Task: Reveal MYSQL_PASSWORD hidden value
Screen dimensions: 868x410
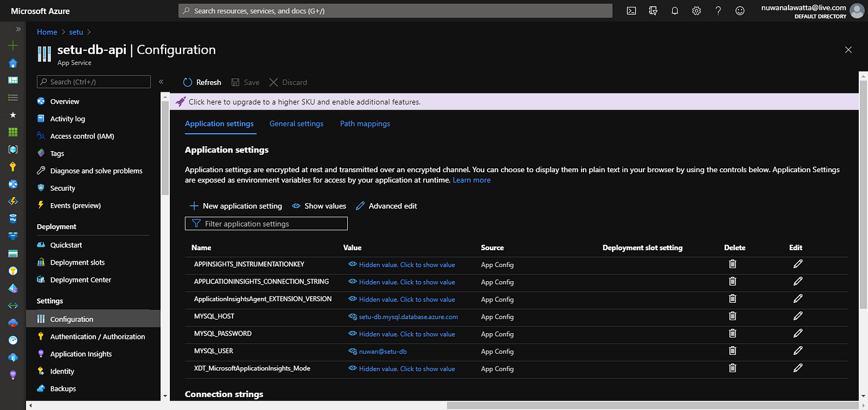Action: [x=402, y=334]
